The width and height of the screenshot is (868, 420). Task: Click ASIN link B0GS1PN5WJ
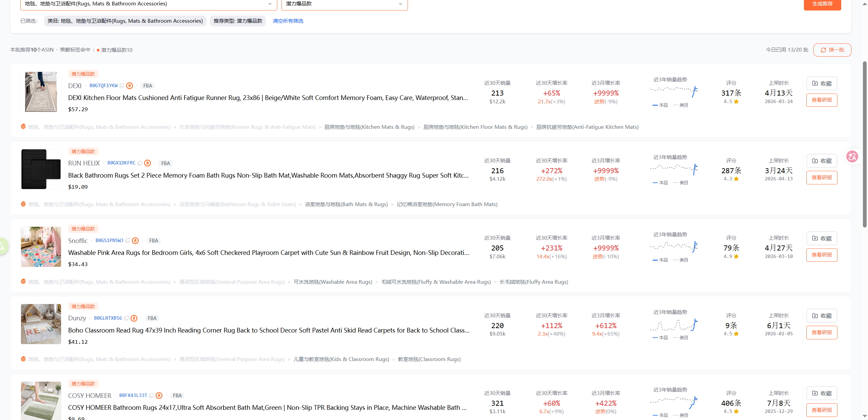coord(109,241)
